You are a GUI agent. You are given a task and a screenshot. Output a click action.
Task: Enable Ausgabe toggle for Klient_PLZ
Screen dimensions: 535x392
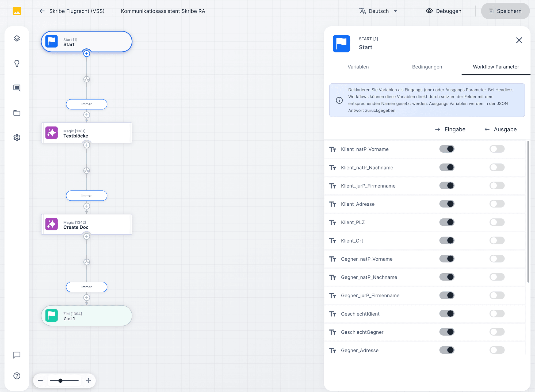497,222
